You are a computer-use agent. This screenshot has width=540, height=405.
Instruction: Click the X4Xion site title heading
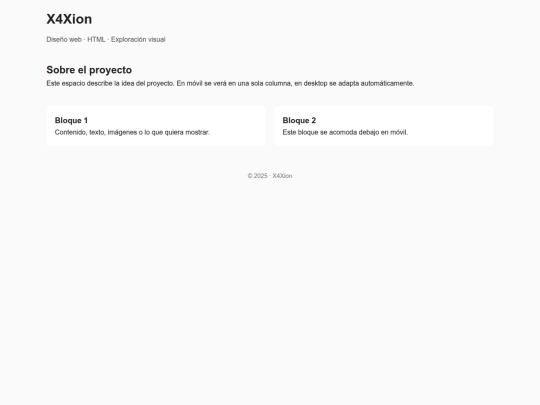[x=69, y=19]
